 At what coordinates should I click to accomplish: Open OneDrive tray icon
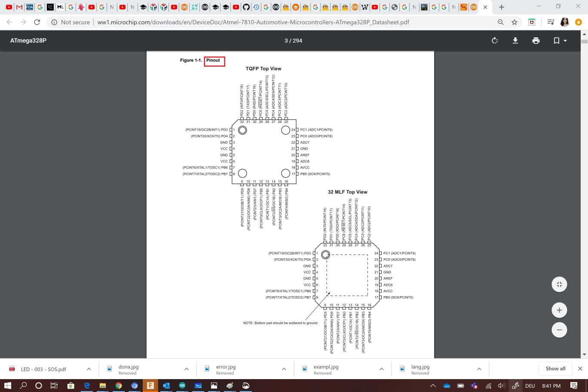click(447, 386)
